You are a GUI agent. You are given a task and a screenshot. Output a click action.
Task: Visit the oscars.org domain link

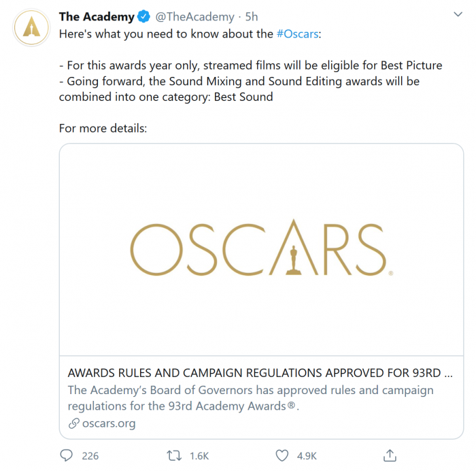tap(109, 423)
